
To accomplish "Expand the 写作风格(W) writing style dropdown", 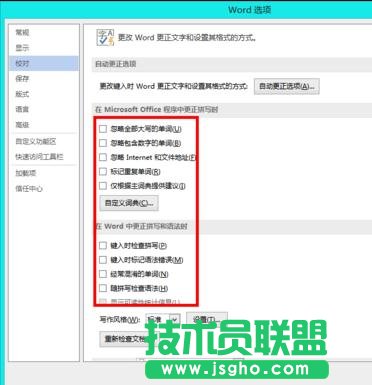I will click(175, 320).
